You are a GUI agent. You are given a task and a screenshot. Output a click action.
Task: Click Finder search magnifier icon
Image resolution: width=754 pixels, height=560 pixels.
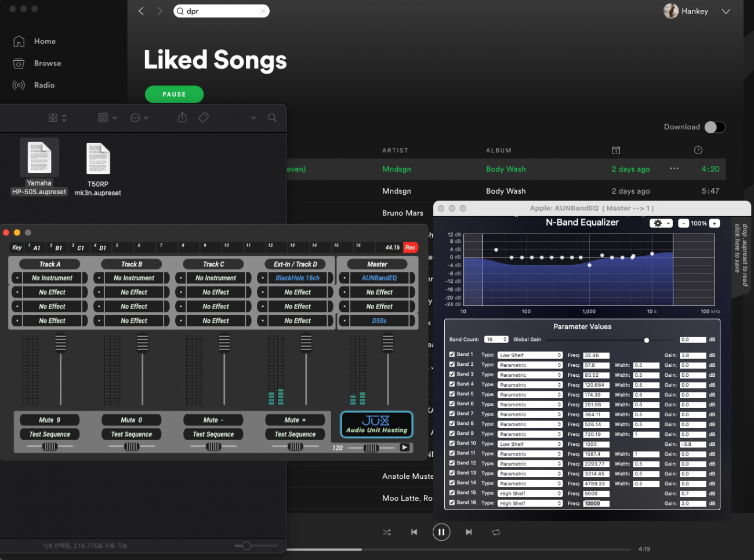point(272,118)
